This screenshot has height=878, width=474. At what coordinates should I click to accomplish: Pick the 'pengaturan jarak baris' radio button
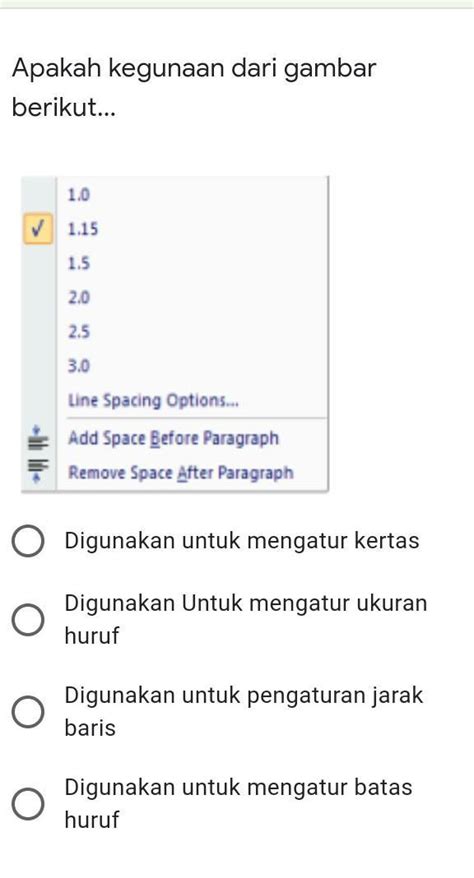click(x=28, y=712)
